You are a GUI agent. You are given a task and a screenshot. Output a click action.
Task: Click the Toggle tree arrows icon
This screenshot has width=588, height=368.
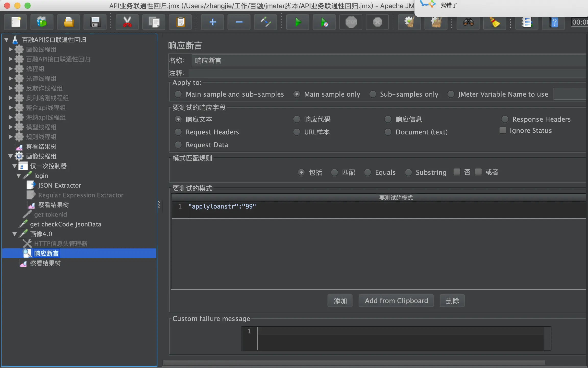click(265, 22)
